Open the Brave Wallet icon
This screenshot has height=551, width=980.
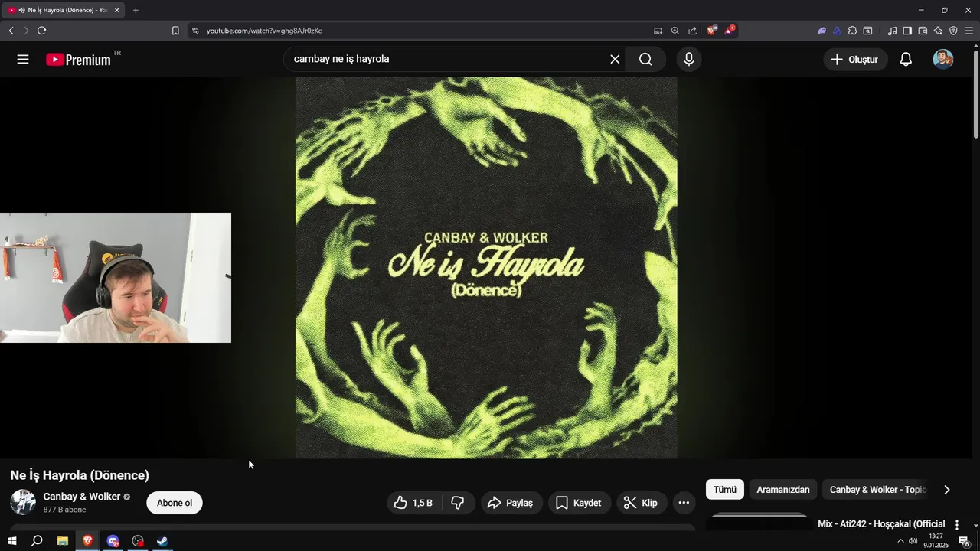click(923, 31)
